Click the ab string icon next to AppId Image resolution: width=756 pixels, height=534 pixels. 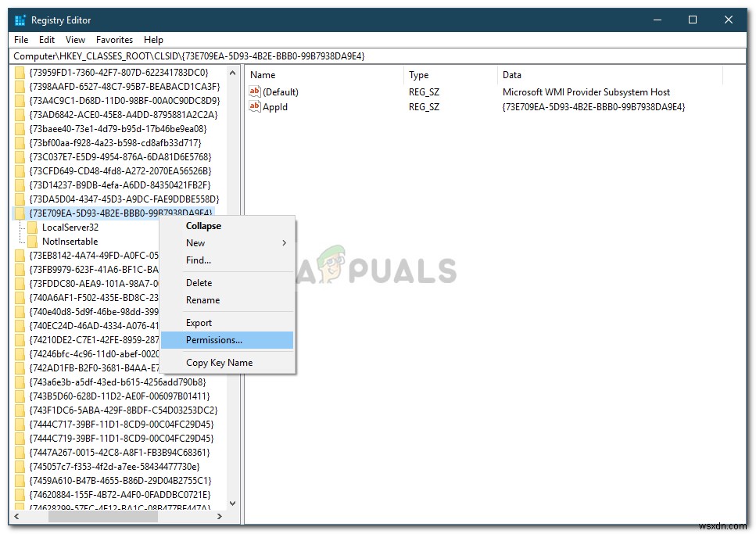click(x=256, y=107)
